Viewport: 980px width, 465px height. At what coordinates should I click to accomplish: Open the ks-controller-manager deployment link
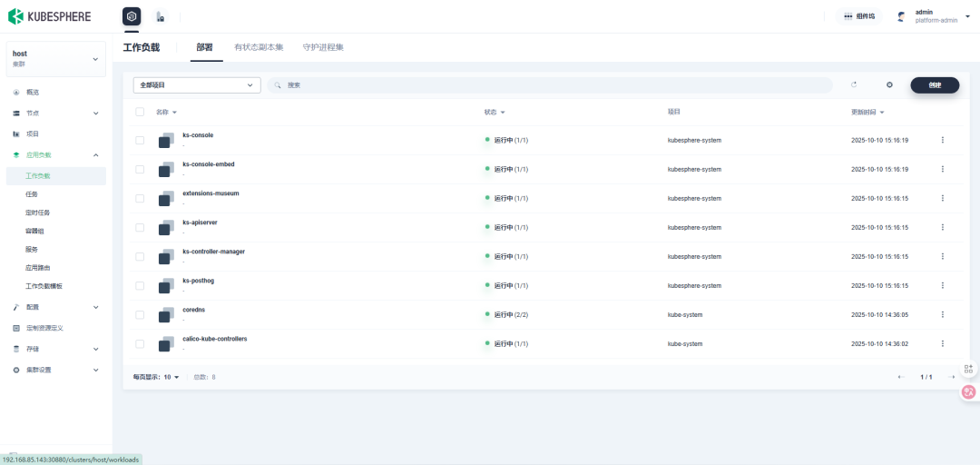coord(214,252)
